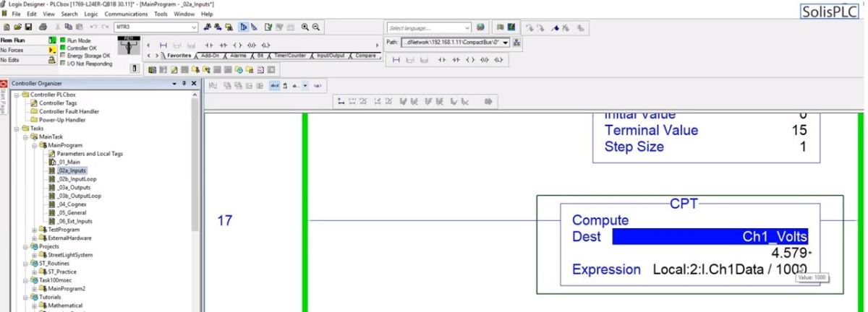868x312 pixels.
Task: Open the MTR3 tag search dropdown
Action: coord(194,27)
